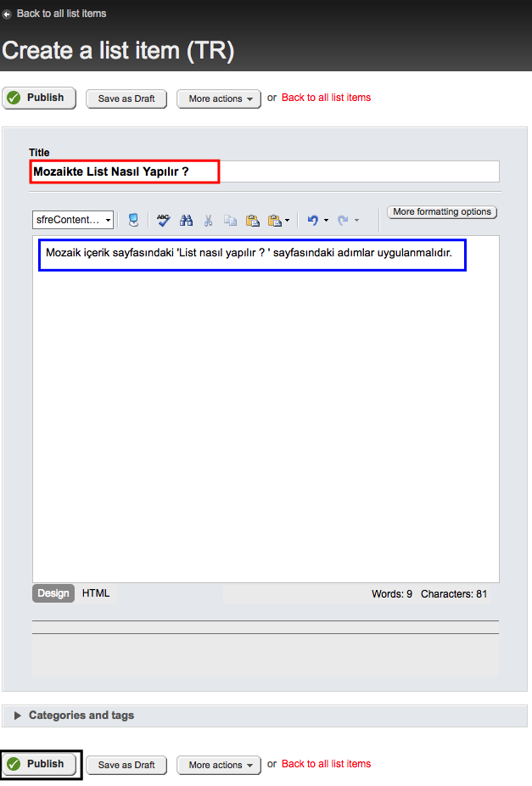This screenshot has width=532, height=786.
Task: Open the sfreContent style dropdown
Action: (x=73, y=220)
